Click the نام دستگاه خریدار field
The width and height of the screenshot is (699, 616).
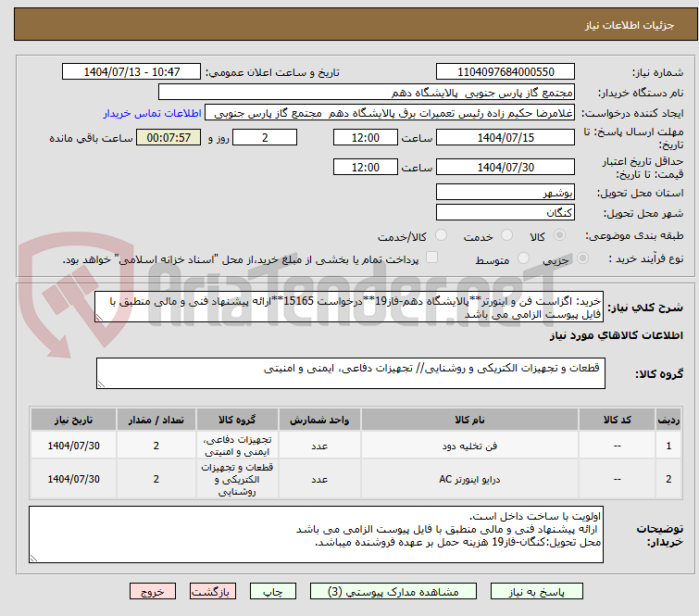(367, 93)
